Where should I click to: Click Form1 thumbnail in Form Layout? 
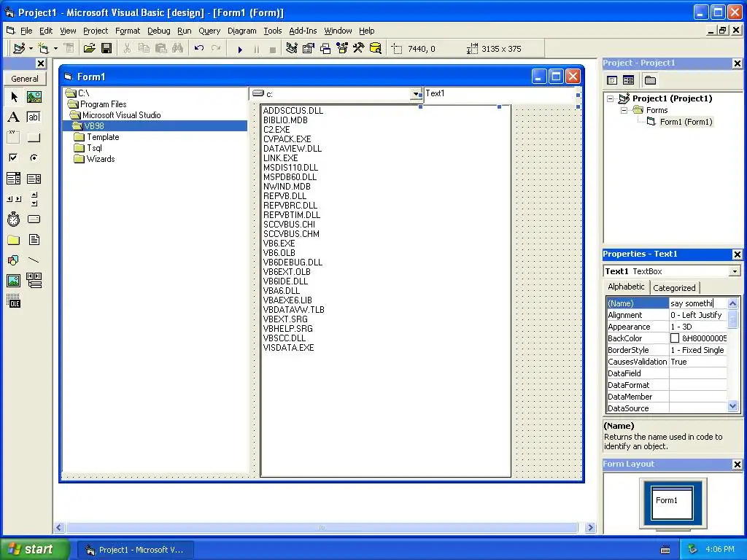[x=672, y=503]
